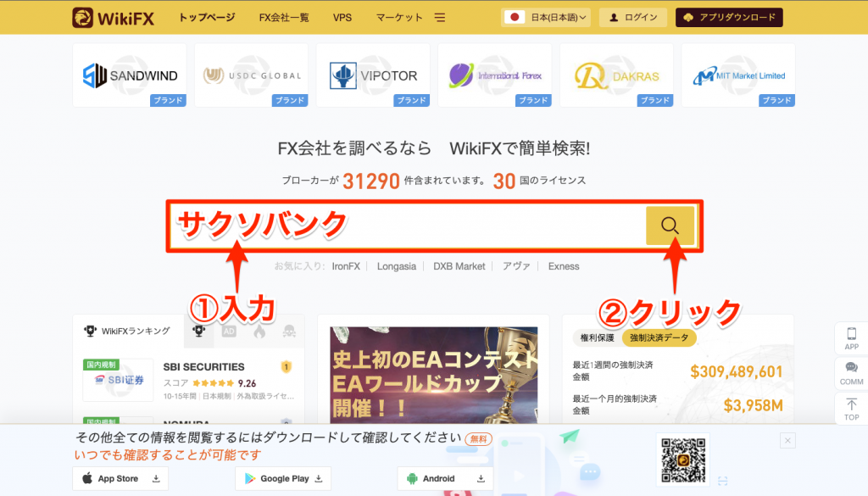Viewport: 868px width, 496px height.
Task: Select the AD ranking tab icon
Action: point(229,331)
